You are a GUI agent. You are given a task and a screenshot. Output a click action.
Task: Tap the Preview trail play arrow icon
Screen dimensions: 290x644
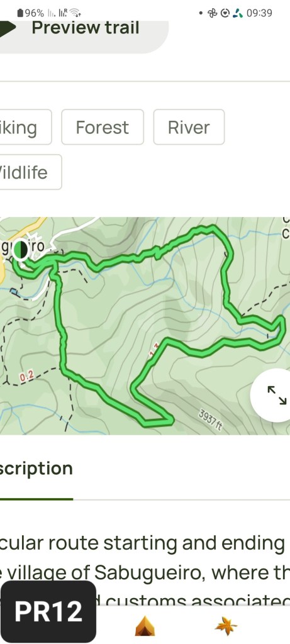(8, 28)
